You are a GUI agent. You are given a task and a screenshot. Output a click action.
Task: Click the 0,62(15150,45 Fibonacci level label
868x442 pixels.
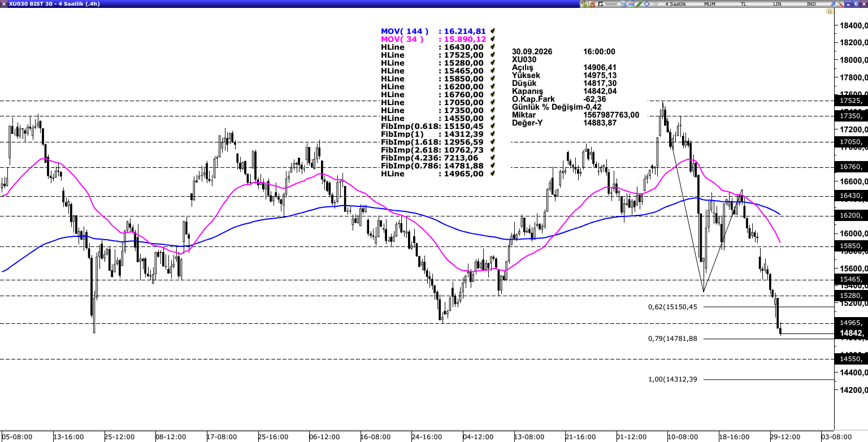(672, 307)
